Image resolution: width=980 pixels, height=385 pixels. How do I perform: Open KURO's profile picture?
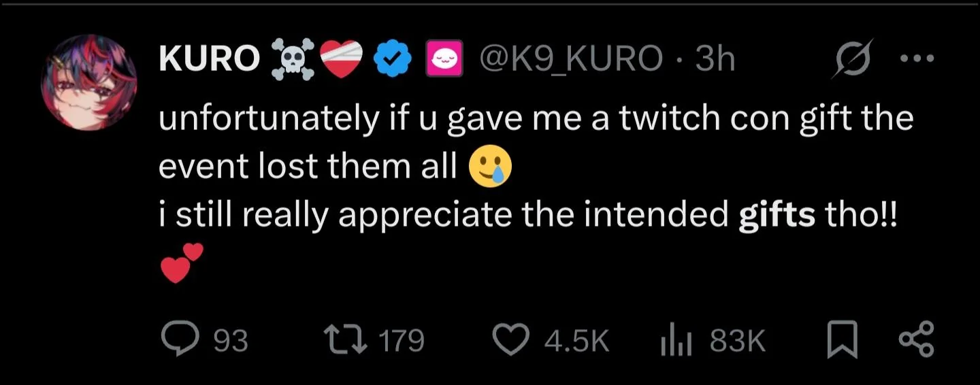click(x=90, y=83)
